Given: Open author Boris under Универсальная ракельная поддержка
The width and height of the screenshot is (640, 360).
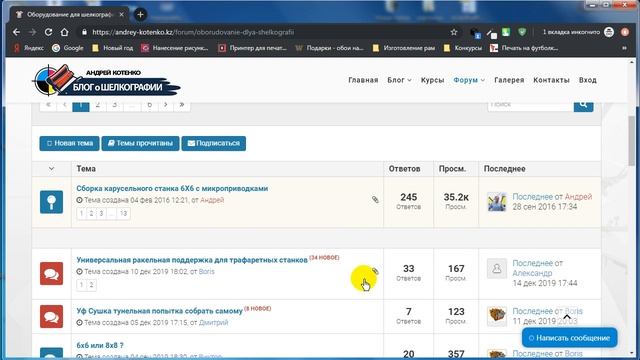Looking at the screenshot, I should coord(207,272).
